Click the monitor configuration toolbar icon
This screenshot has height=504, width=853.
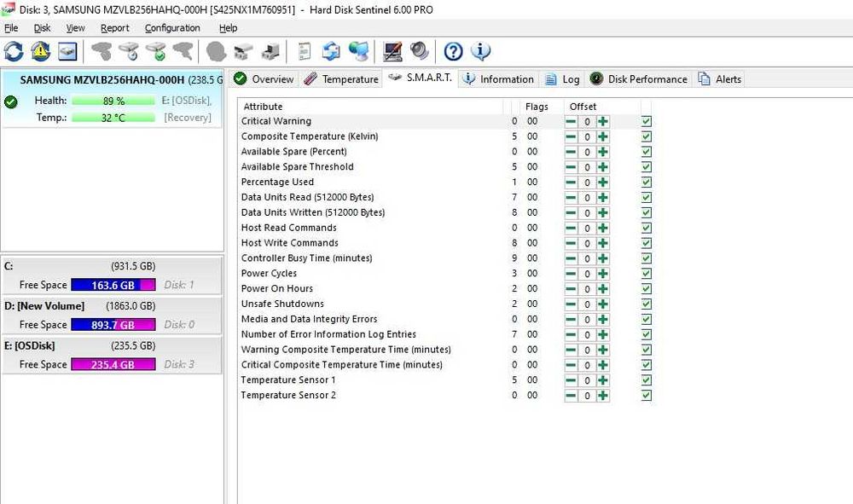pos(392,52)
